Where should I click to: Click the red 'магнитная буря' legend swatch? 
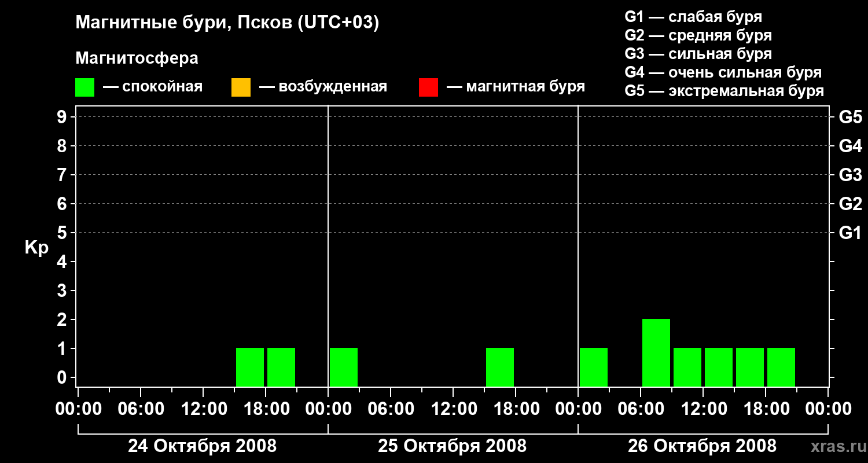point(428,87)
